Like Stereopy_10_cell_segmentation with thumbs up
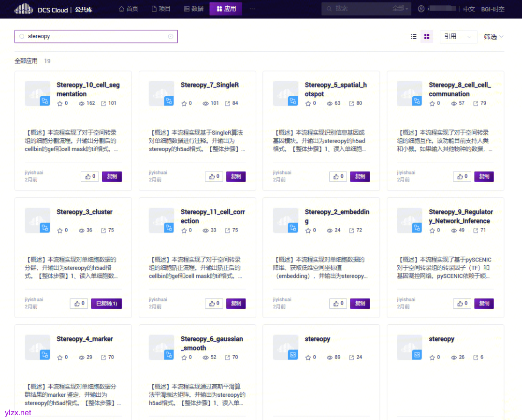This screenshot has width=522, height=420. coord(89,176)
